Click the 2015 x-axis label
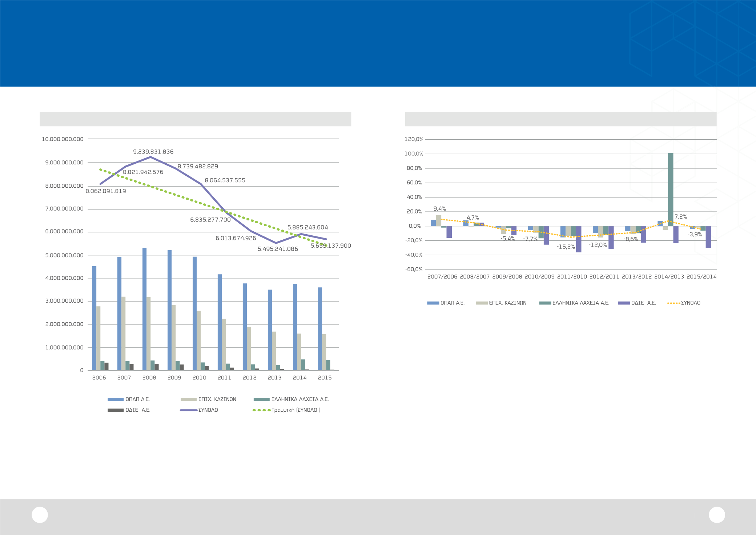Image resolution: width=756 pixels, height=535 pixels. 325,378
